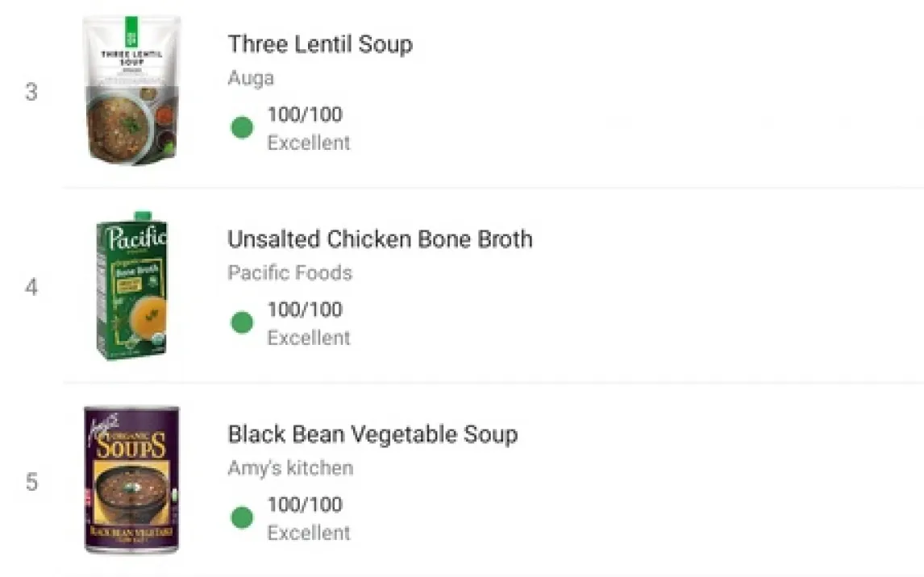This screenshot has height=577, width=924.
Task: Click the 100/100 score of Black Bean Soup
Action: click(305, 504)
